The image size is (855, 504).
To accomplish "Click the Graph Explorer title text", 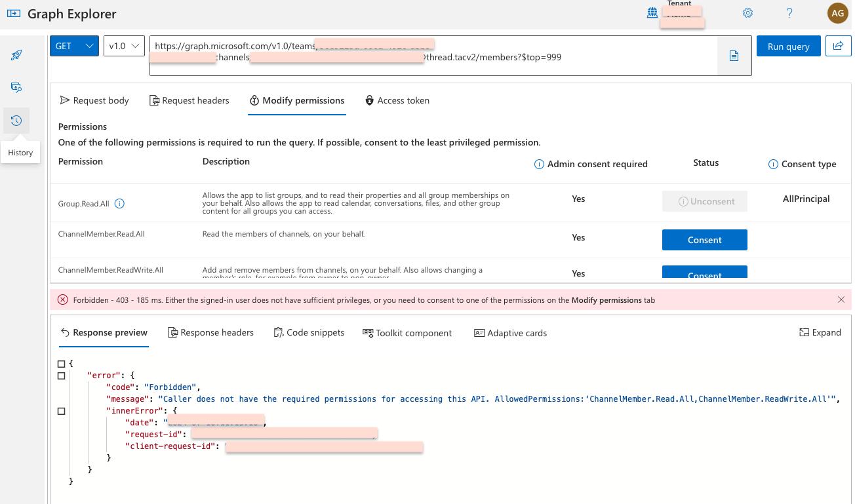I will pyautogui.click(x=72, y=13).
